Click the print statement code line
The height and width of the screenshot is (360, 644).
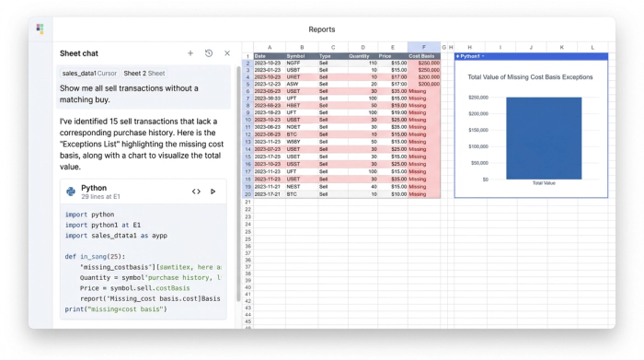tap(116, 309)
